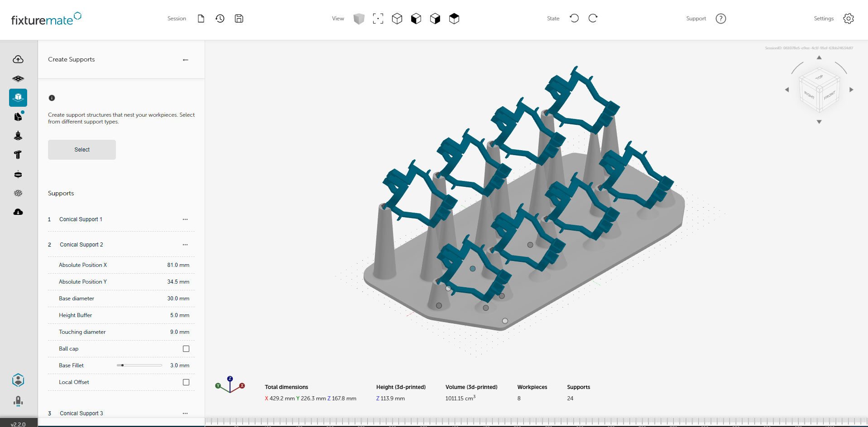Open options menu for Conical Support 2
This screenshot has width=868, height=427.
pos(185,245)
